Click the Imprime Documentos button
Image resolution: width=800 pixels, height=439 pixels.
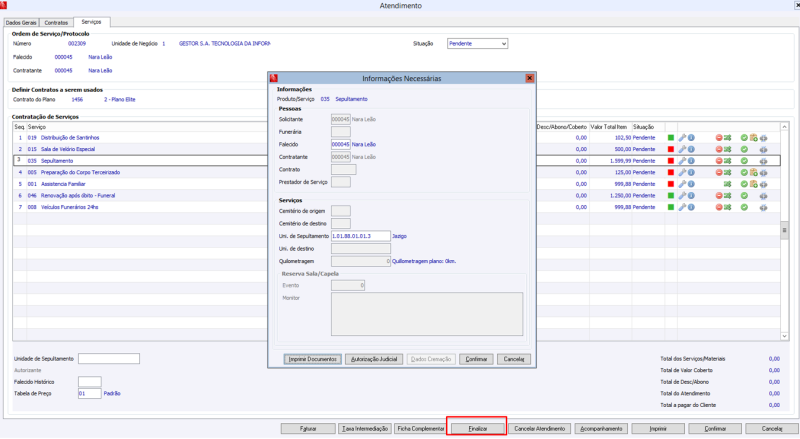312,359
